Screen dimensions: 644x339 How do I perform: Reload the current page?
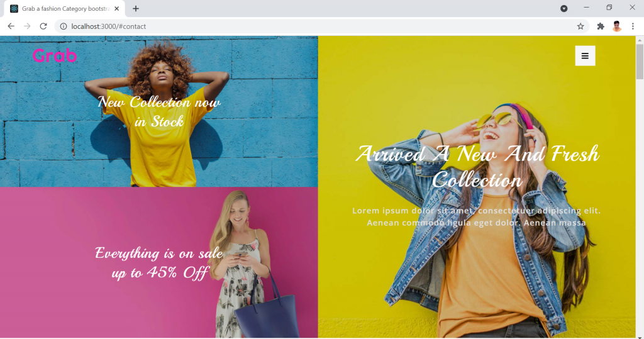pos(43,26)
